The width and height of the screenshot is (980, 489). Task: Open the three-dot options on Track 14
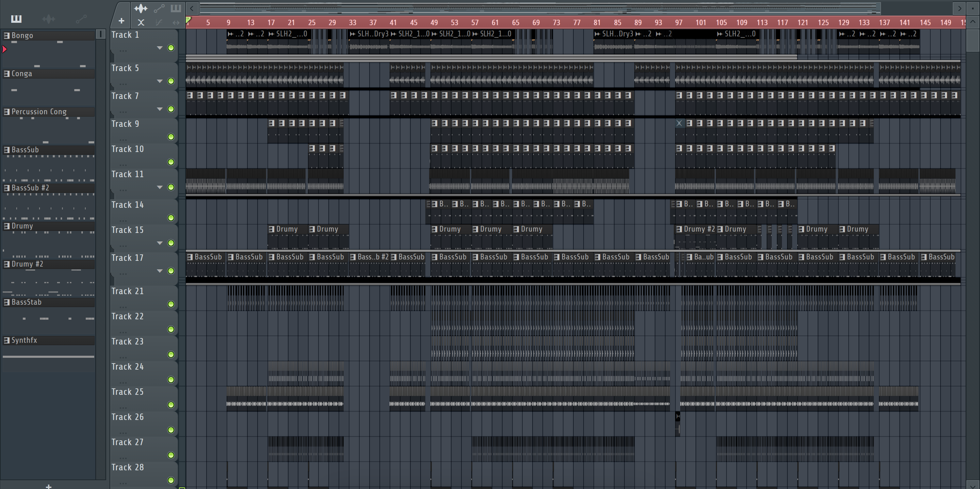point(123,221)
